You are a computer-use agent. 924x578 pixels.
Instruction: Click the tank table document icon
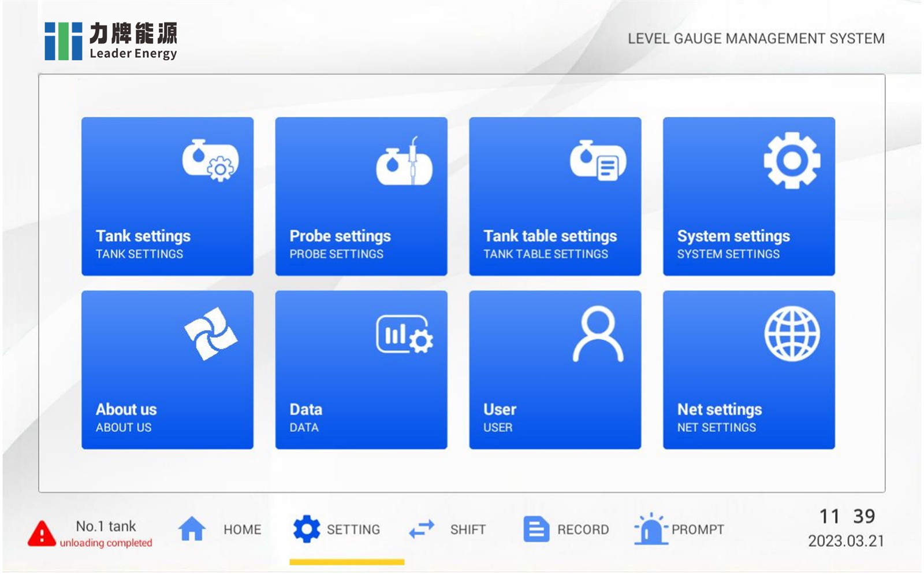coord(598,161)
